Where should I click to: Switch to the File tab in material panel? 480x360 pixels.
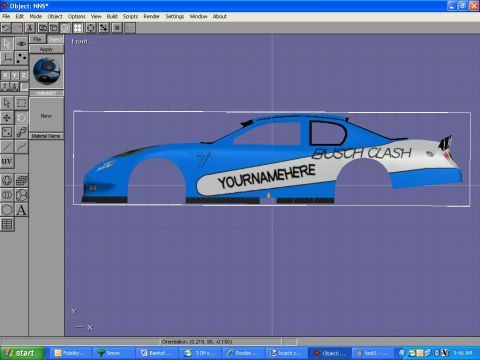pos(37,39)
